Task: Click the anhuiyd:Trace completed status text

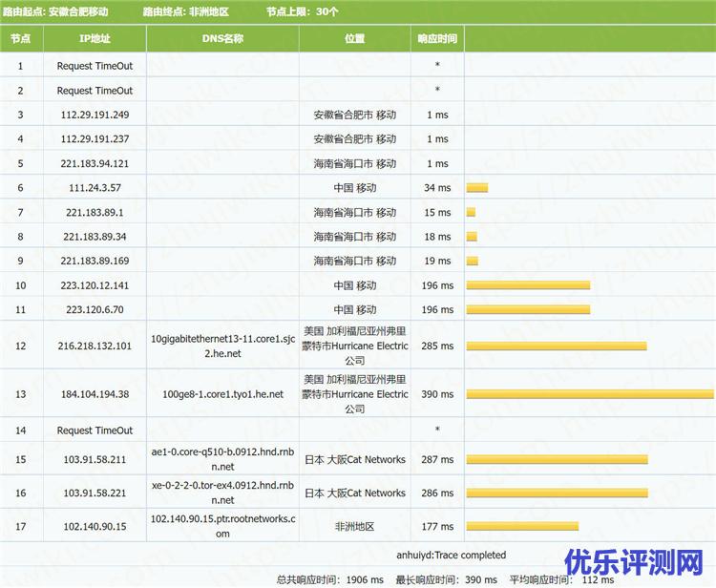Action: click(x=451, y=555)
